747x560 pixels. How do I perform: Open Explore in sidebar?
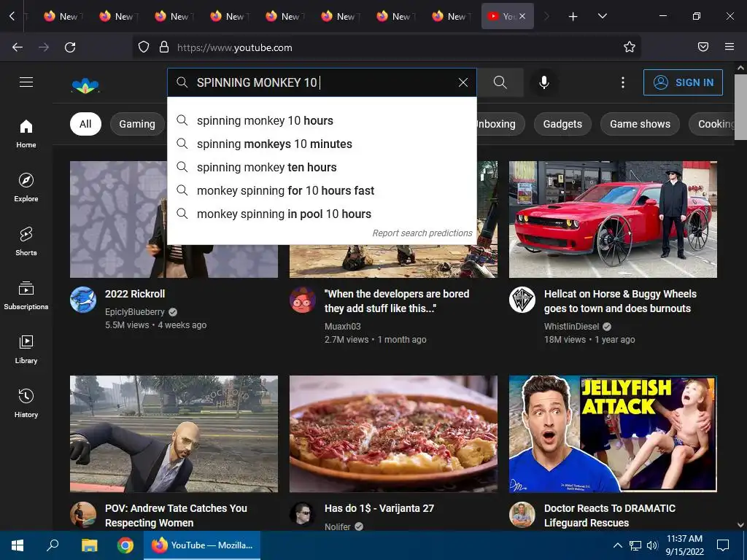[x=26, y=187]
